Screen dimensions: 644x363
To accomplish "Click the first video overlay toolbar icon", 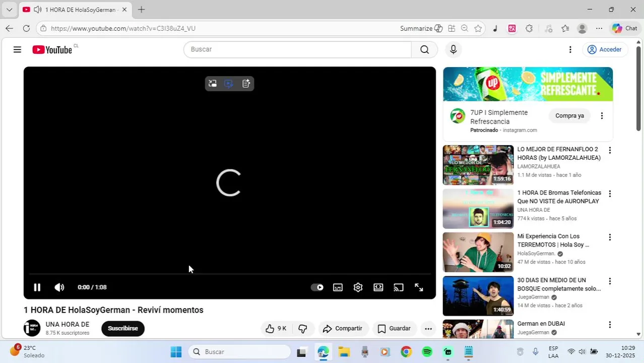I will pos(213,84).
